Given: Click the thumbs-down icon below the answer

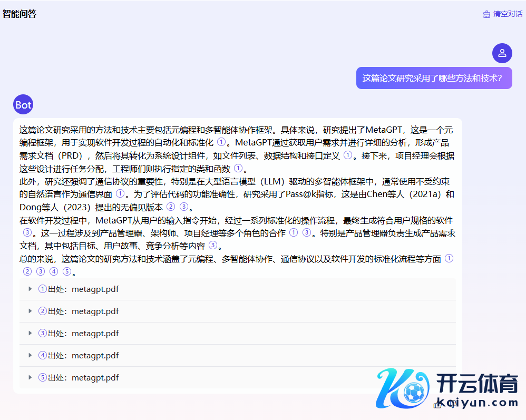Looking at the screenshot, I should click(x=452, y=405).
